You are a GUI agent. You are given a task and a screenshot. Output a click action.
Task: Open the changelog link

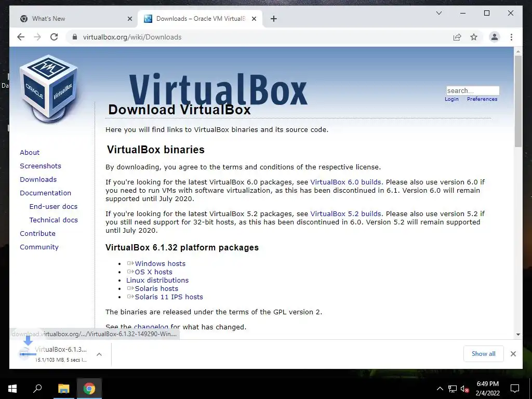click(x=151, y=327)
